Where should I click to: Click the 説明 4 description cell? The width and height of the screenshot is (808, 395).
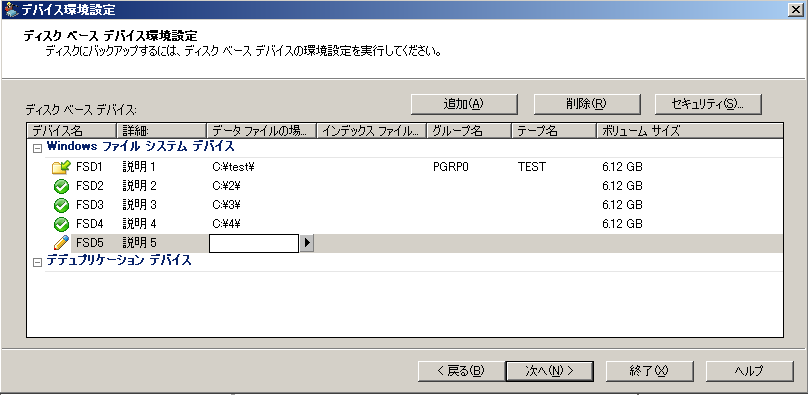pyautogui.click(x=139, y=225)
